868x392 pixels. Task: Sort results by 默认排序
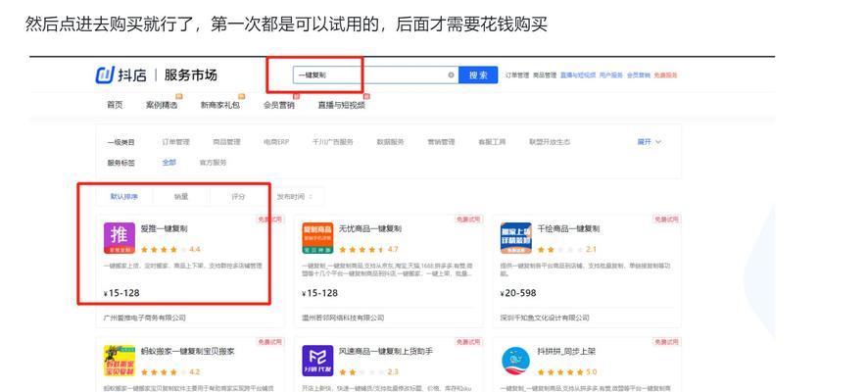124,197
